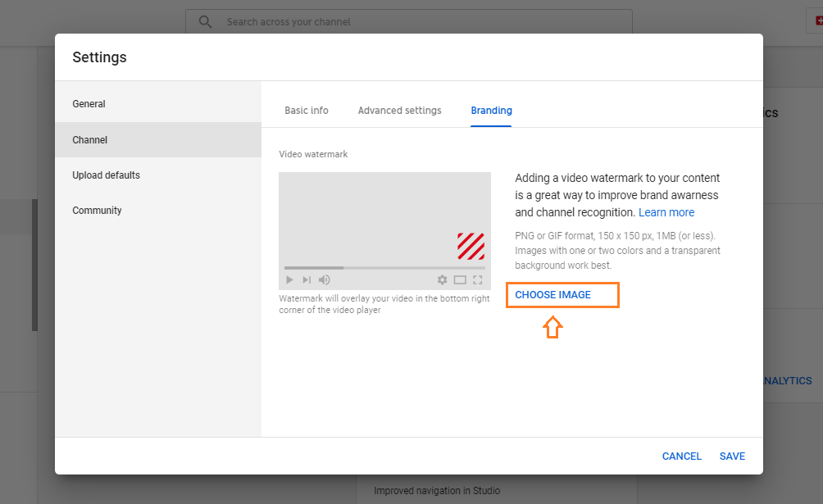Go to Upload defaults settings
The height and width of the screenshot is (504, 823).
(107, 175)
